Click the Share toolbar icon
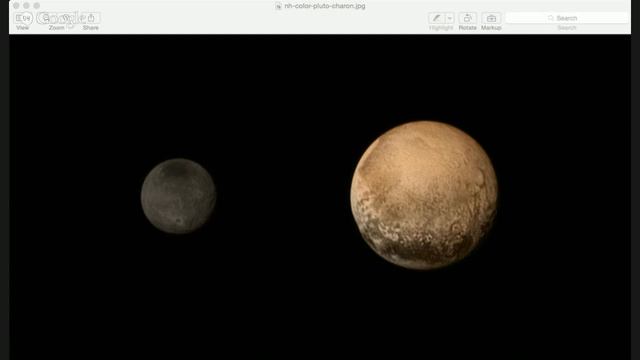Viewport: 640px width, 360px height. click(91, 18)
